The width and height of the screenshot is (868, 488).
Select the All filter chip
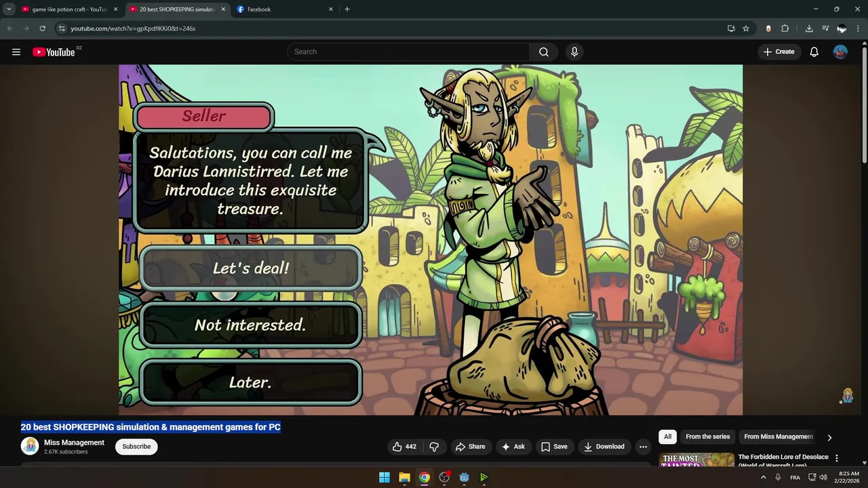pos(668,436)
